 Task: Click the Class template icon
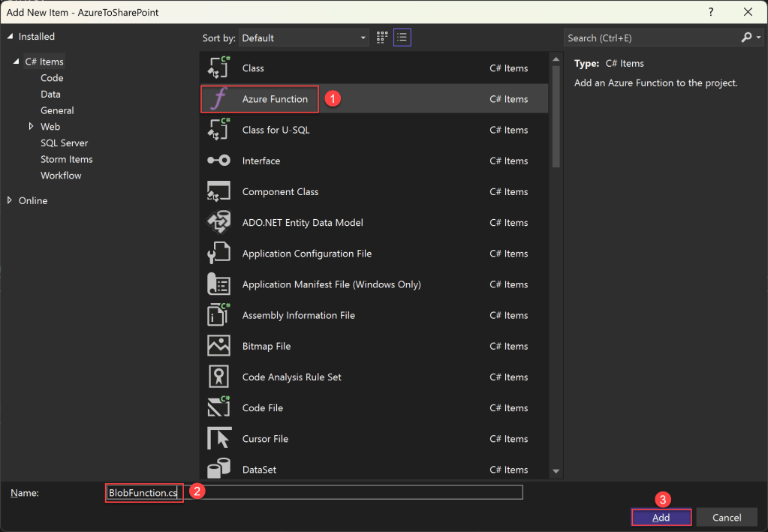pos(218,68)
